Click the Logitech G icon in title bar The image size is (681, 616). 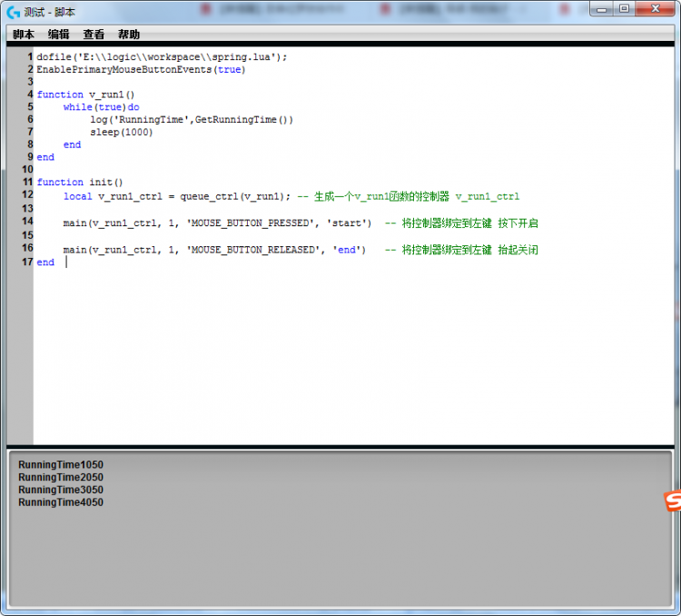point(13,12)
